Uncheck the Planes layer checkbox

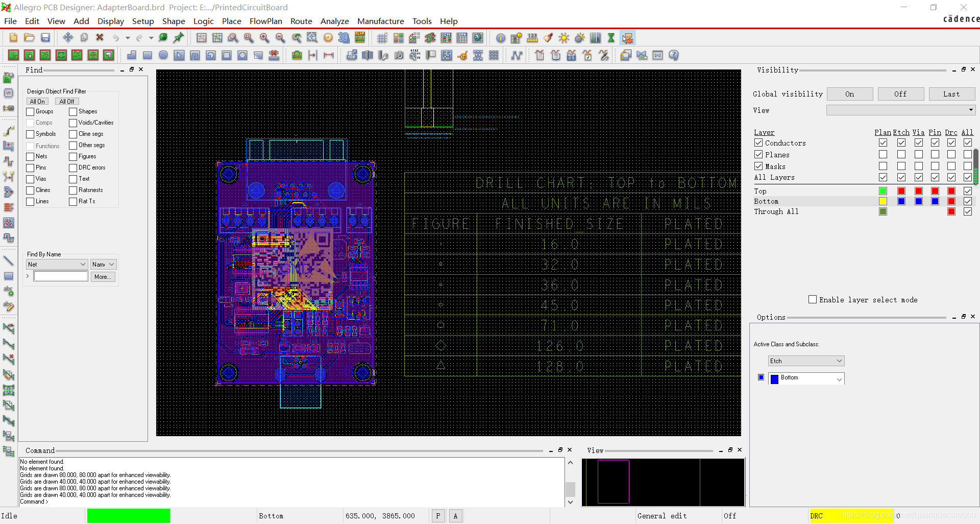click(758, 154)
